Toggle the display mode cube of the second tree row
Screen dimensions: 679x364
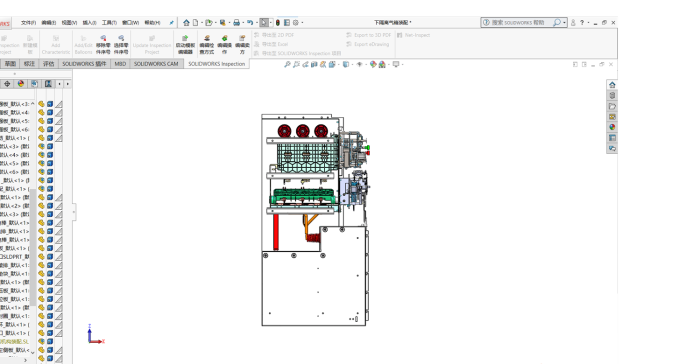(x=50, y=113)
